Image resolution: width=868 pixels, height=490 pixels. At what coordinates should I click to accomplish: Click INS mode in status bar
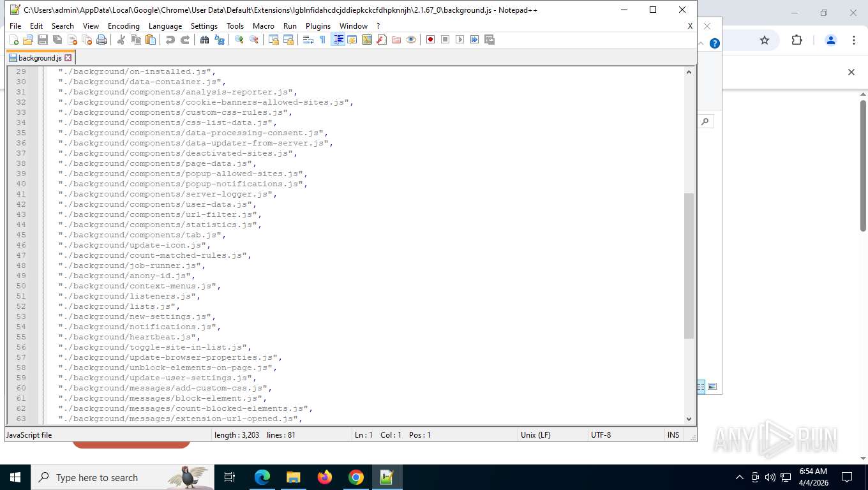673,435
